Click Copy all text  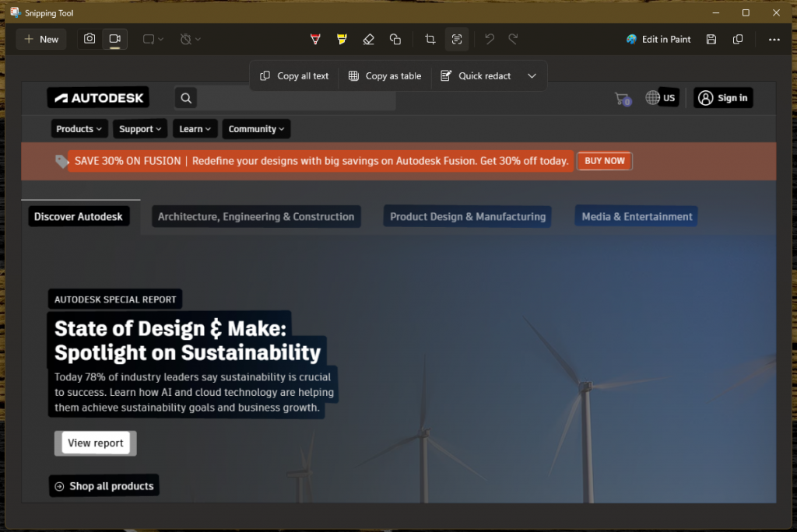coord(294,76)
